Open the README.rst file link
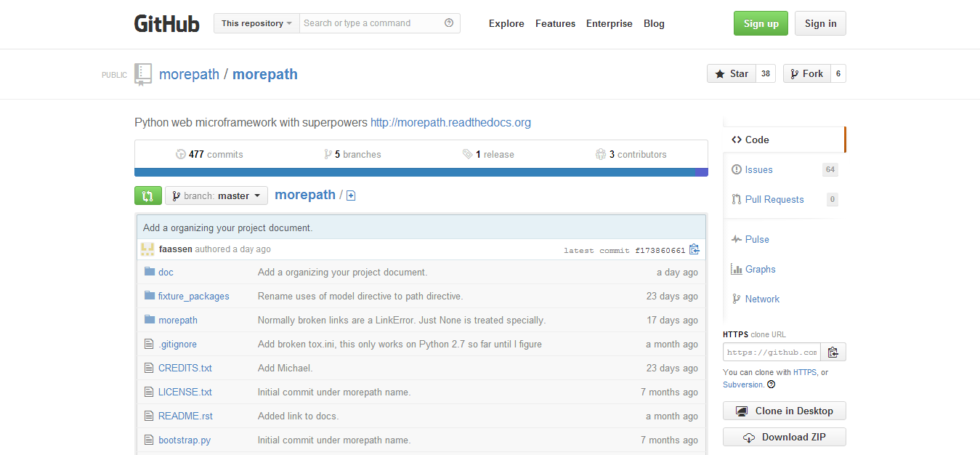This screenshot has width=980, height=455. [x=185, y=416]
